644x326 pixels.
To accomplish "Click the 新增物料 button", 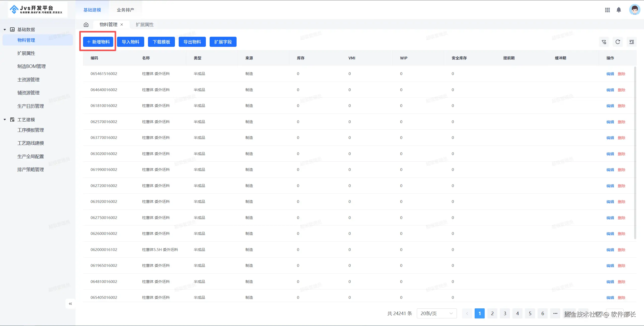I will tap(98, 42).
